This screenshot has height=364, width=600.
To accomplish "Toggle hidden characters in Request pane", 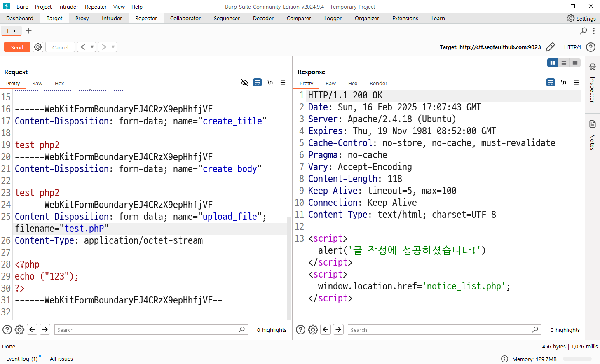I will point(244,82).
